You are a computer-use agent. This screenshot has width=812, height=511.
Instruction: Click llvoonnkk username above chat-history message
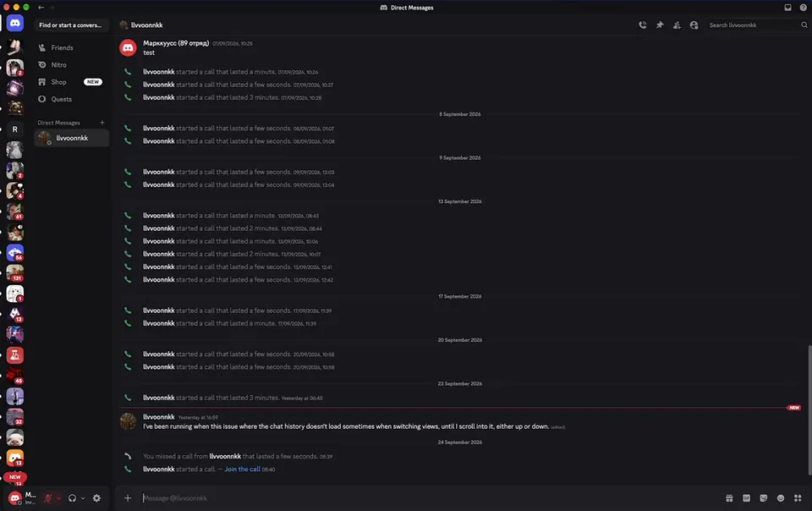coord(158,417)
